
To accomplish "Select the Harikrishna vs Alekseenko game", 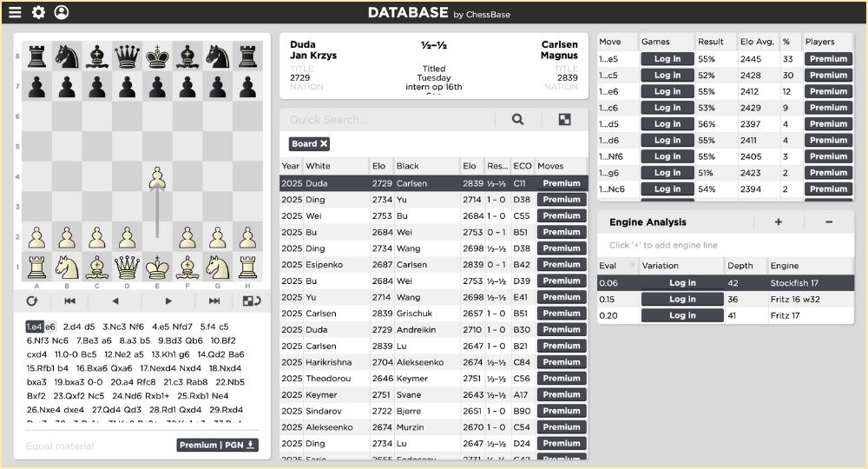I will click(x=433, y=362).
